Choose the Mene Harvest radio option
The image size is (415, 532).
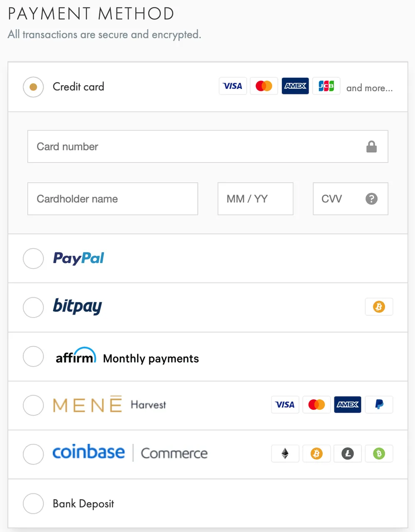click(x=33, y=405)
